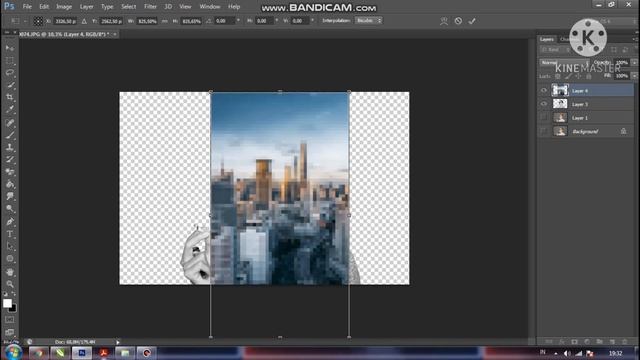Open the status bar info arrow
Image resolution: width=640 pixels, height=360 pixels.
pyautogui.click(x=118, y=342)
